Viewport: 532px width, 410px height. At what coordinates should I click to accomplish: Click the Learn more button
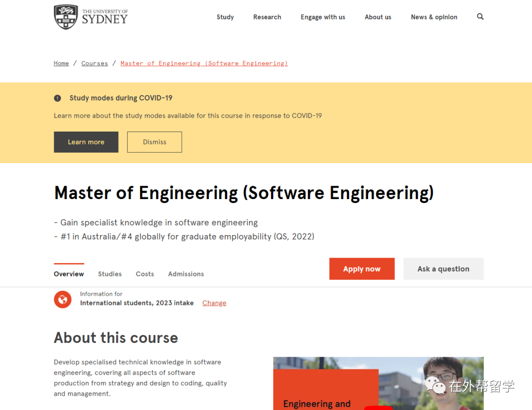click(x=86, y=142)
